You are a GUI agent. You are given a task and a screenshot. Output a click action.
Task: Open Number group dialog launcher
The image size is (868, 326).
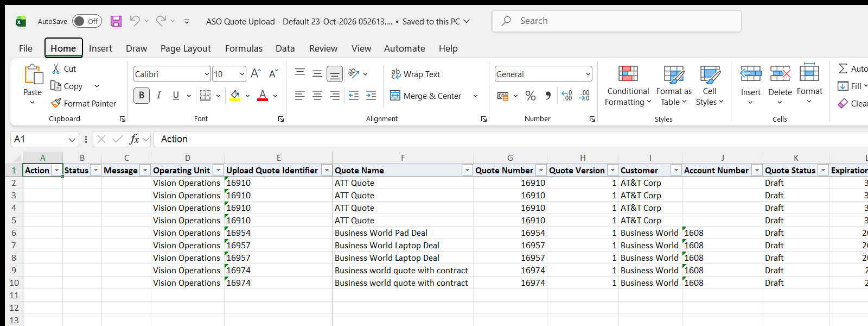click(592, 119)
